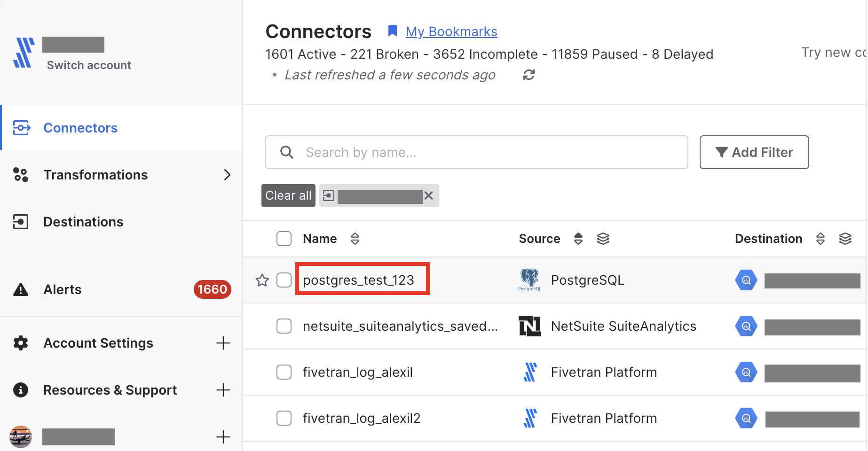Image resolution: width=868 pixels, height=451 pixels.
Task: Star the postgres_test_123 connector
Action: pyautogui.click(x=262, y=280)
